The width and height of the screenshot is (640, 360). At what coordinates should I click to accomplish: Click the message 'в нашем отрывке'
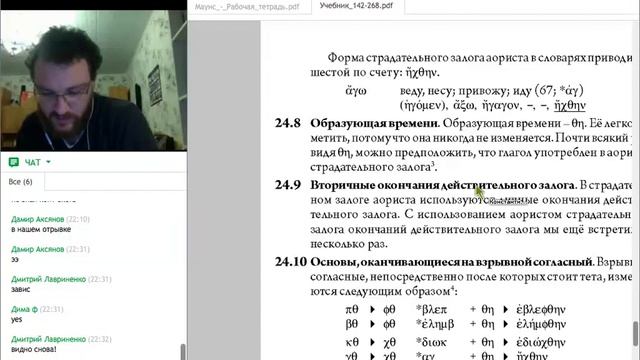[41, 229]
